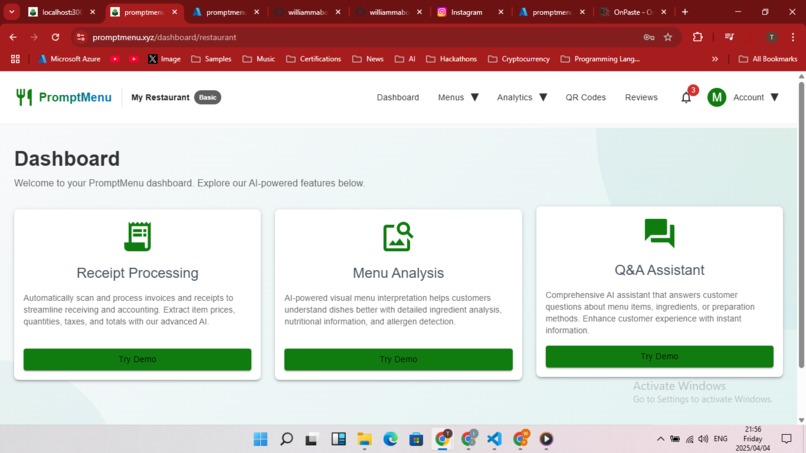Image resolution: width=806 pixels, height=453 pixels.
Task: Expand the Menus dropdown
Action: [458, 97]
